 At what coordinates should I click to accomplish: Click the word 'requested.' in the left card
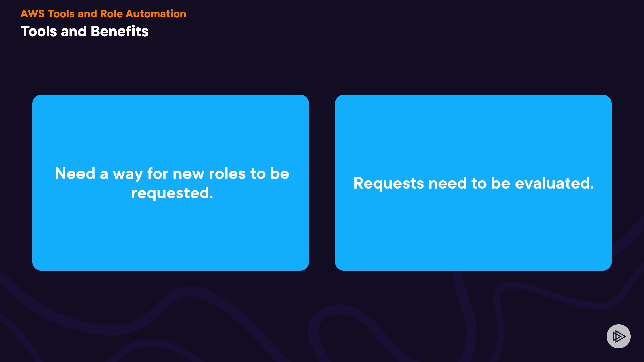coord(172,193)
